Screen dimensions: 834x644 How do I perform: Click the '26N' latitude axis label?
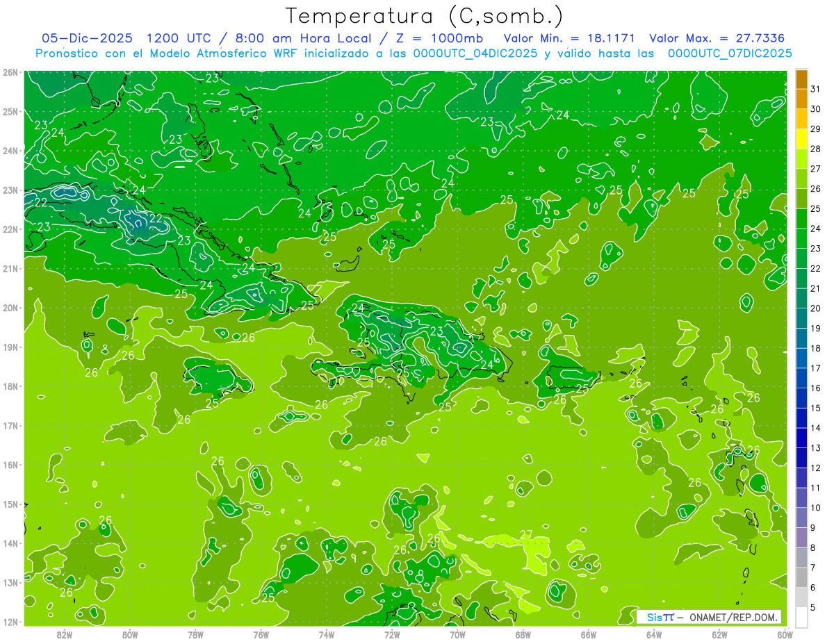point(10,72)
